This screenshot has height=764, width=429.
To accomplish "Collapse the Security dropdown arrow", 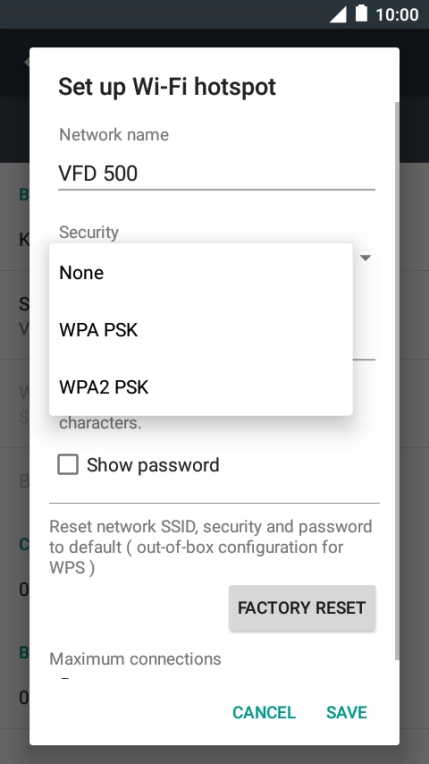I will [366, 258].
